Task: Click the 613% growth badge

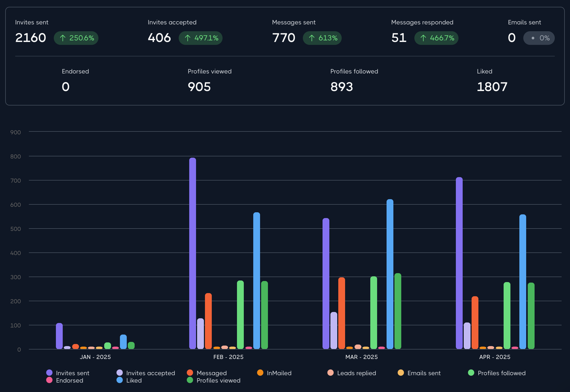Action: (322, 38)
